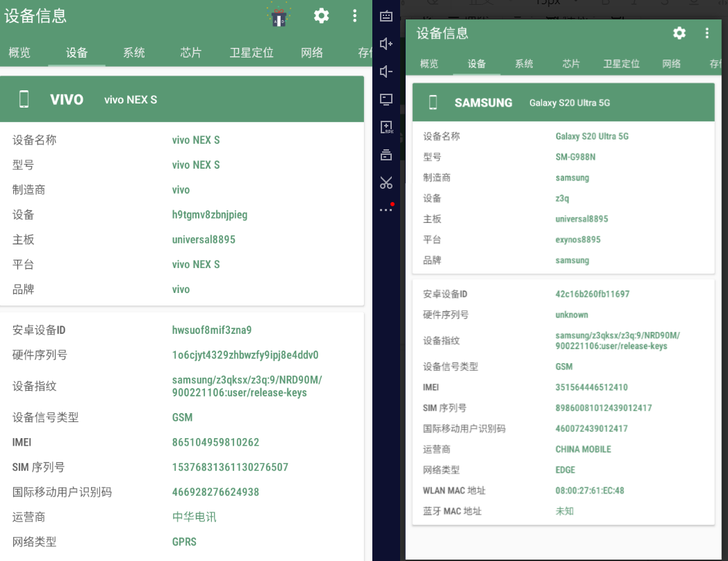The image size is (728, 561).
Task: Switch to 系统 tab in right window
Action: [524, 64]
